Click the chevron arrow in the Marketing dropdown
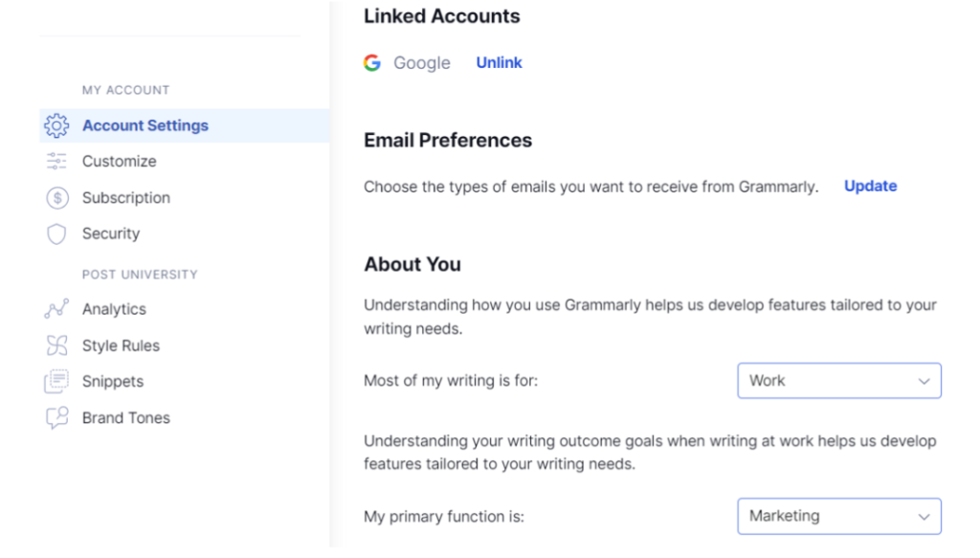This screenshot has width=980, height=558. click(x=924, y=517)
